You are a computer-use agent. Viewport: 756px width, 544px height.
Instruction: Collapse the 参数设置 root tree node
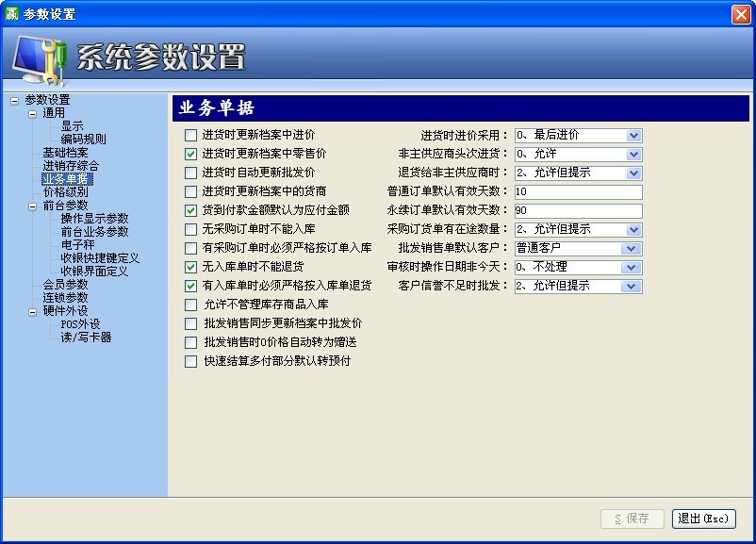click(x=15, y=101)
